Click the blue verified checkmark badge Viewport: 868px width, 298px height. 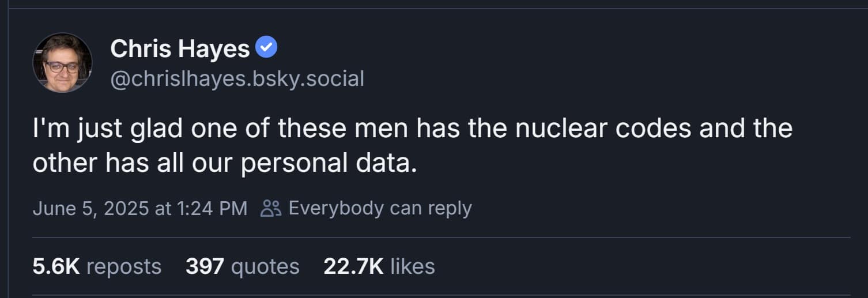click(x=266, y=48)
